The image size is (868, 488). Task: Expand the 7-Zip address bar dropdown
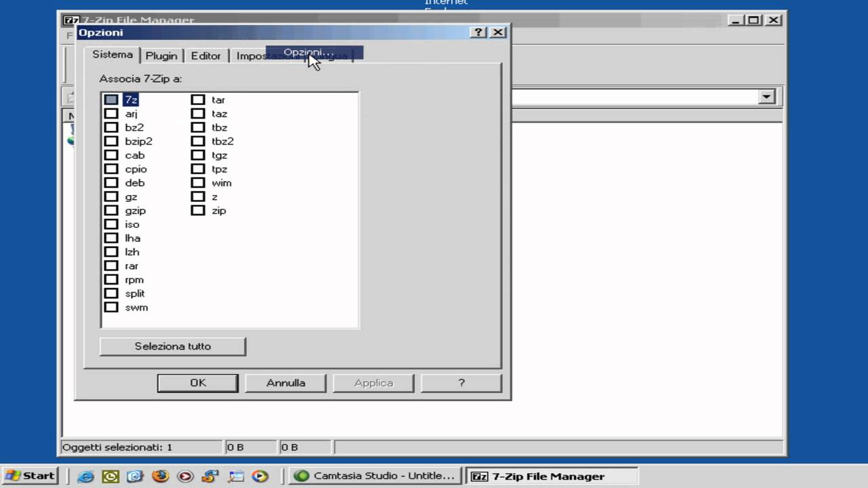[x=766, y=97]
